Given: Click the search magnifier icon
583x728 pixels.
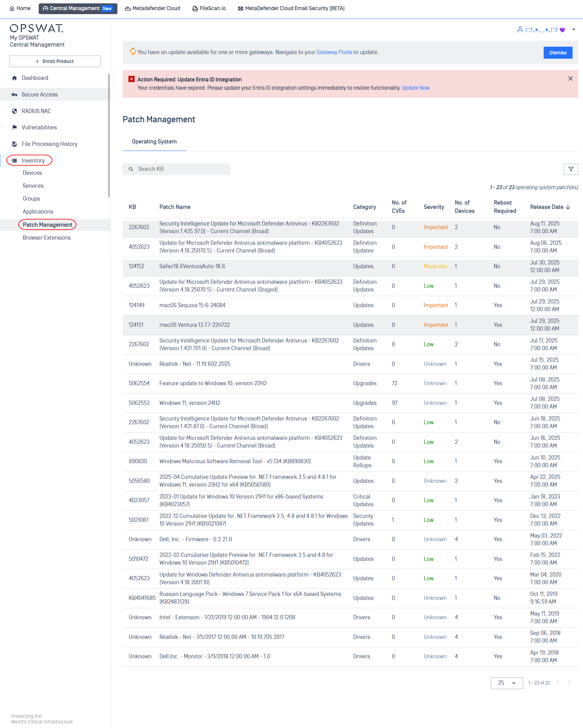Looking at the screenshot, I should point(131,169).
